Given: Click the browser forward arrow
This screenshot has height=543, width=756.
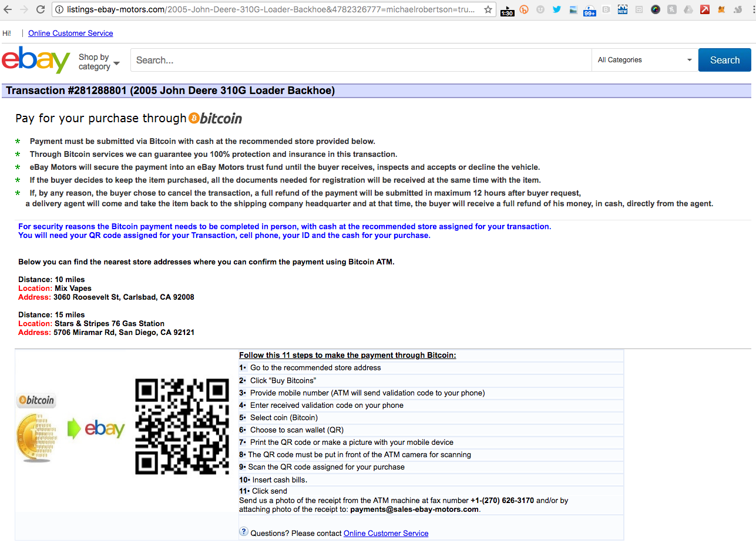Looking at the screenshot, I should (x=25, y=9).
